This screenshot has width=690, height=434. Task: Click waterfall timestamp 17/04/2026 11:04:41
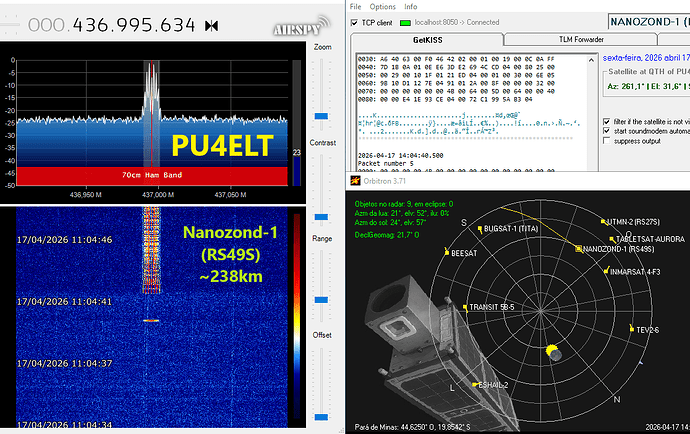click(64, 302)
